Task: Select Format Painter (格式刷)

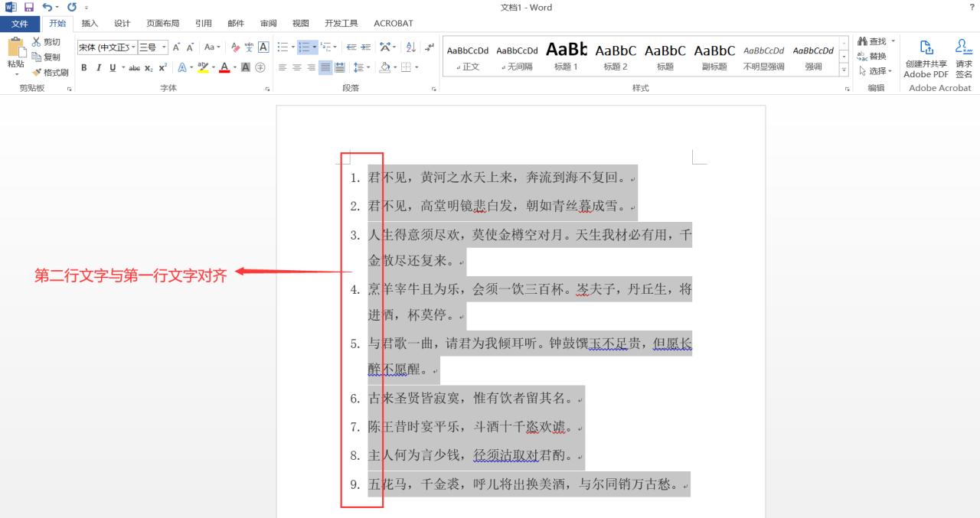Action: click(50, 73)
